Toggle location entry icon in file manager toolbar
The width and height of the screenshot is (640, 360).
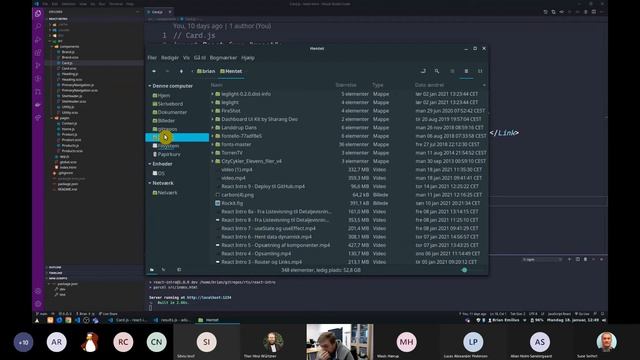[x=423, y=71]
